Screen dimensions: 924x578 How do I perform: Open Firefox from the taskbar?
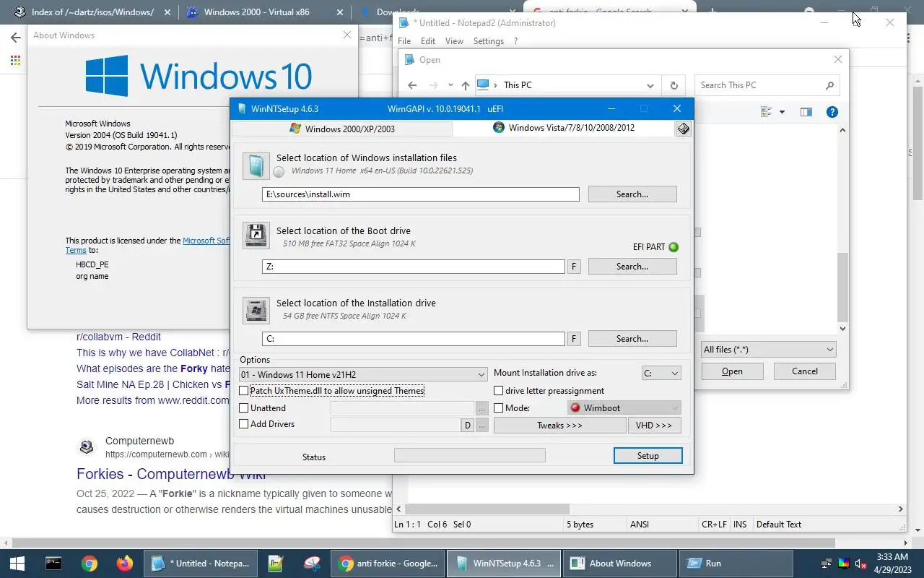[x=125, y=564]
